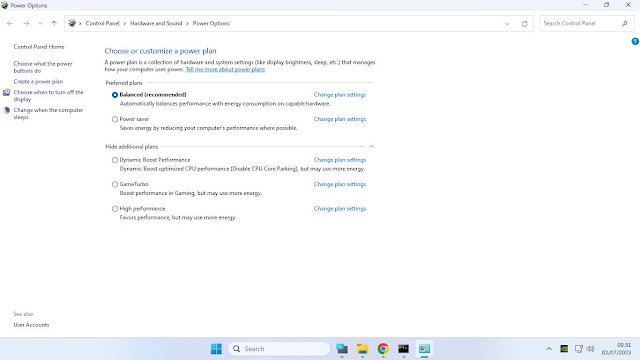Image resolution: width=640 pixels, height=360 pixels.
Task: Open File Explorer from taskbar
Action: pyautogui.click(x=362, y=349)
